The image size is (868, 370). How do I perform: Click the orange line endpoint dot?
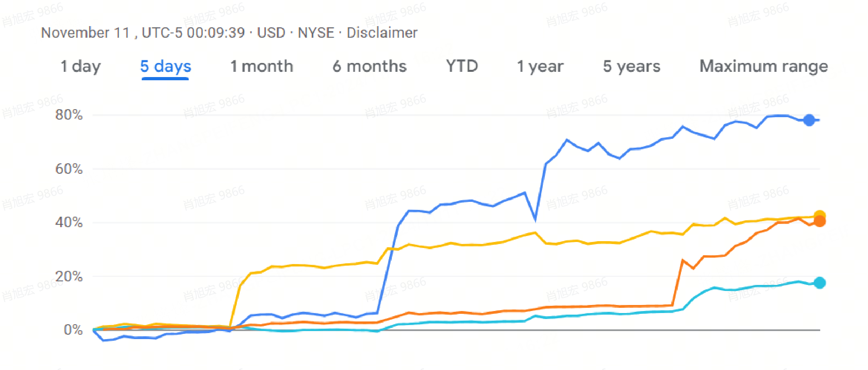coord(819,222)
